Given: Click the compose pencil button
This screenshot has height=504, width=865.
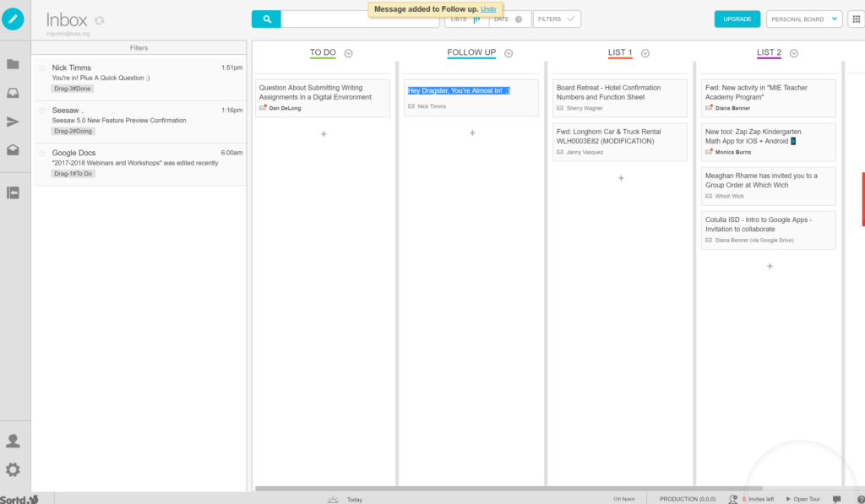Looking at the screenshot, I should [x=13, y=19].
